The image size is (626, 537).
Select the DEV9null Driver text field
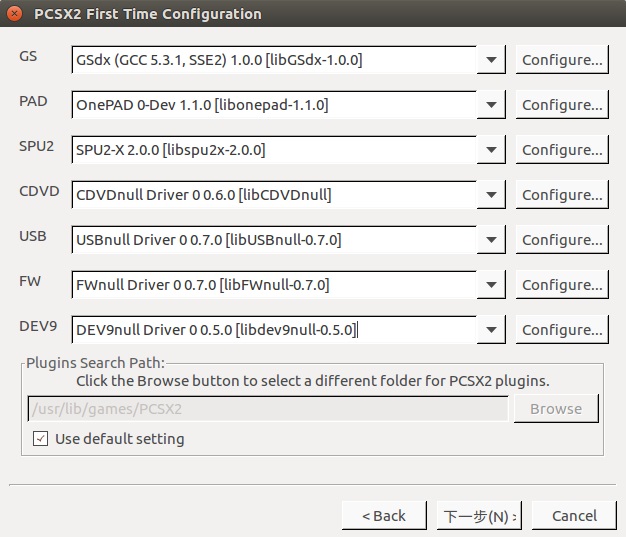[x=274, y=330]
